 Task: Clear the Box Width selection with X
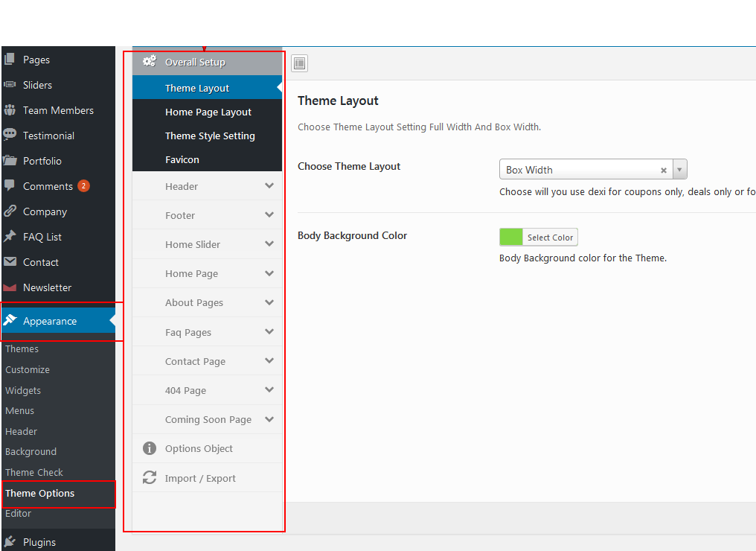pyautogui.click(x=664, y=171)
